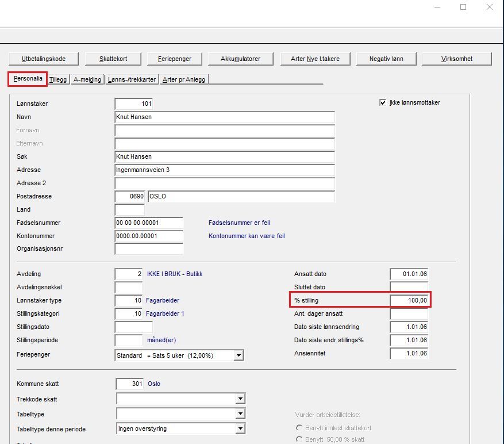Focus the Organisasjonsnr field

click(149, 248)
